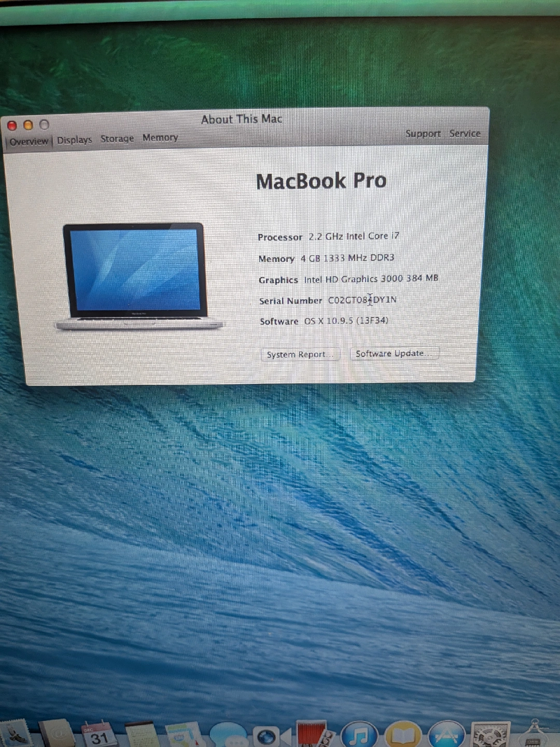This screenshot has width=560, height=747.
Task: Close the About This Mac window
Action: click(x=12, y=126)
